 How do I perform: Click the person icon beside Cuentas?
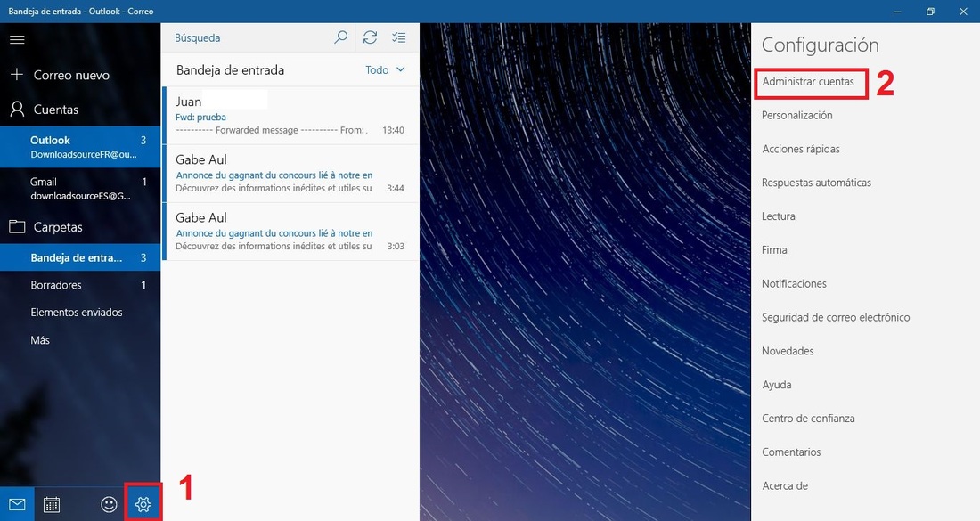pos(17,110)
